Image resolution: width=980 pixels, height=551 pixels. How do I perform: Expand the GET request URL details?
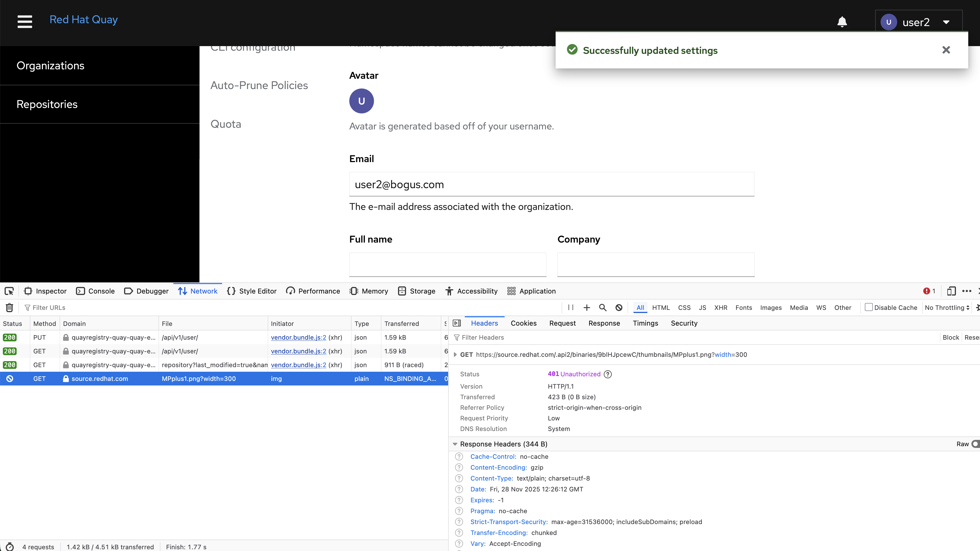pos(455,355)
